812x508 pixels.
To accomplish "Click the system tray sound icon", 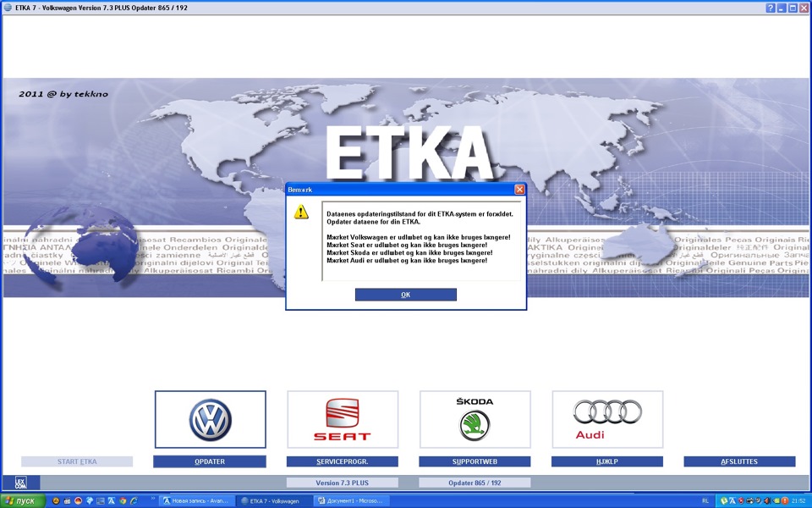I will point(767,500).
